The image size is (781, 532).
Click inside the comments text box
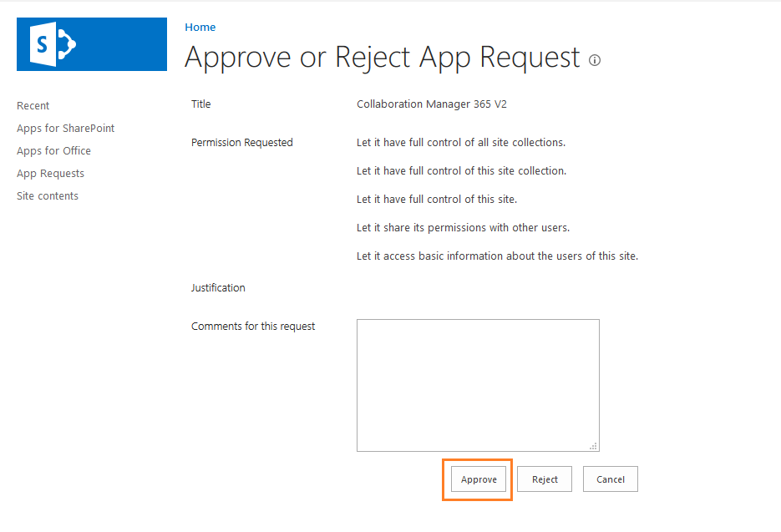478,385
